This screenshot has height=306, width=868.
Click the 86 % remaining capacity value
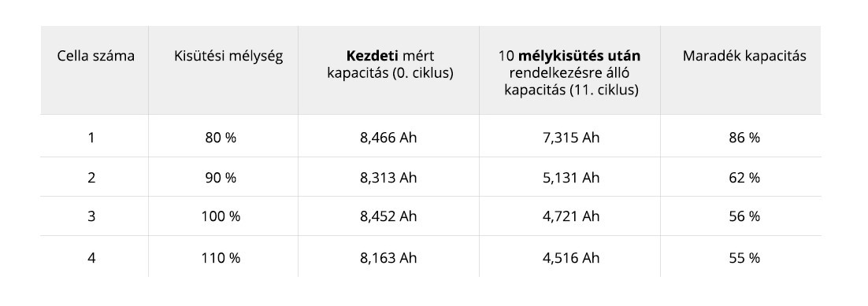coord(744,138)
